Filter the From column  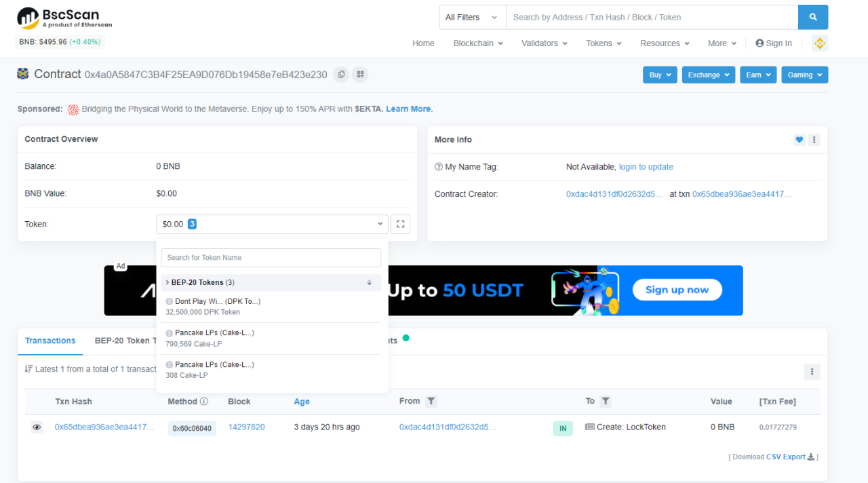tap(431, 402)
